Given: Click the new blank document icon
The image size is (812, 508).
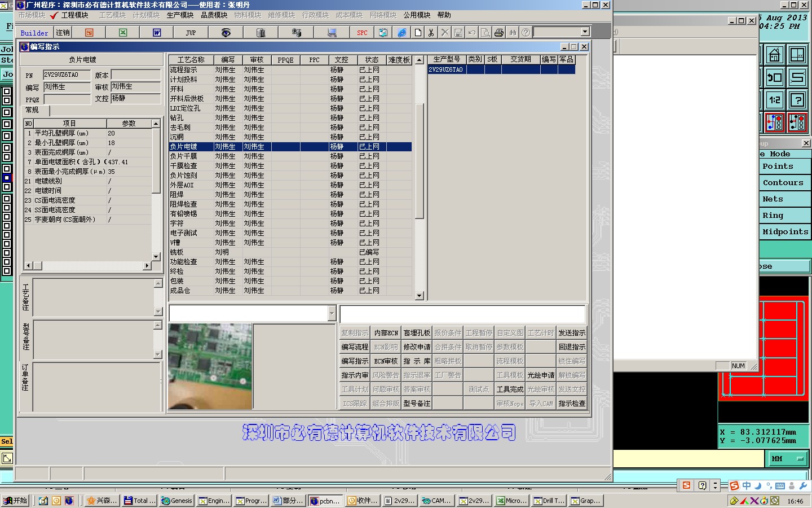Looking at the screenshot, I should [x=418, y=33].
